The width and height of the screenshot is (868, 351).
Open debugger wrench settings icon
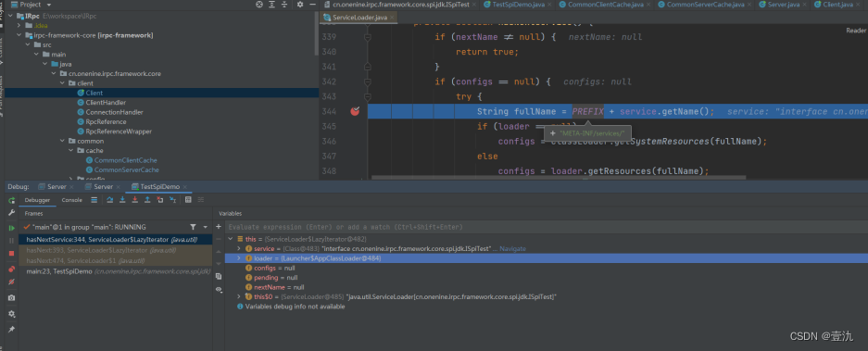coord(12,214)
